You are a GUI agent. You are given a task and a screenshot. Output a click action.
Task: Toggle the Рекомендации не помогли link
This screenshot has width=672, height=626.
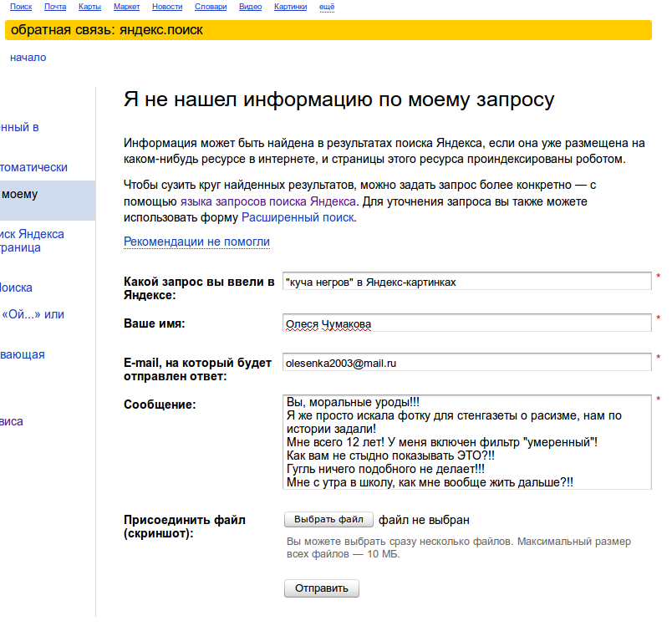[x=196, y=242]
